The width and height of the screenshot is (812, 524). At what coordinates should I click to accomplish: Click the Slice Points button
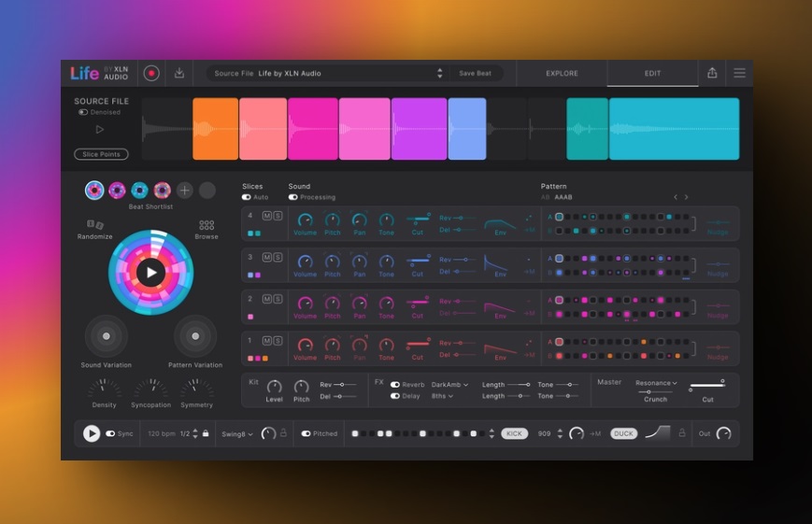click(101, 154)
